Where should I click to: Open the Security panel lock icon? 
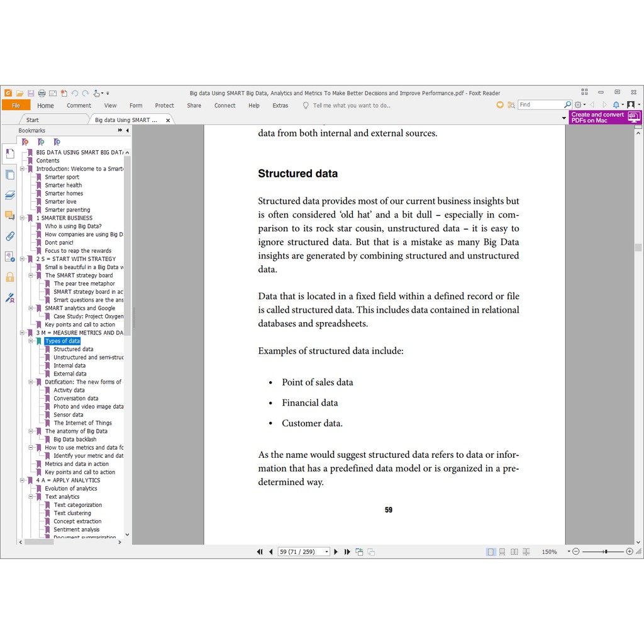(x=10, y=277)
